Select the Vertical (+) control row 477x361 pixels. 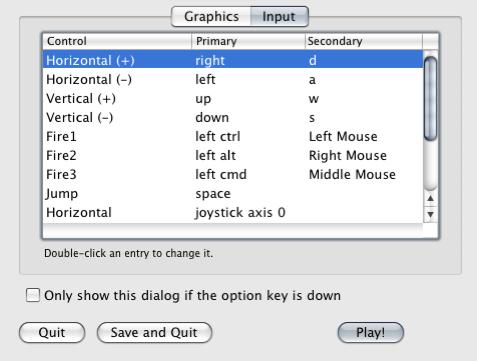coord(233,99)
